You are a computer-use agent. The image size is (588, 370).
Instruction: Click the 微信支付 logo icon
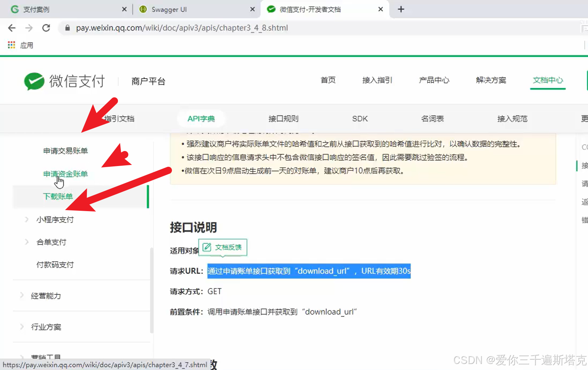34,81
